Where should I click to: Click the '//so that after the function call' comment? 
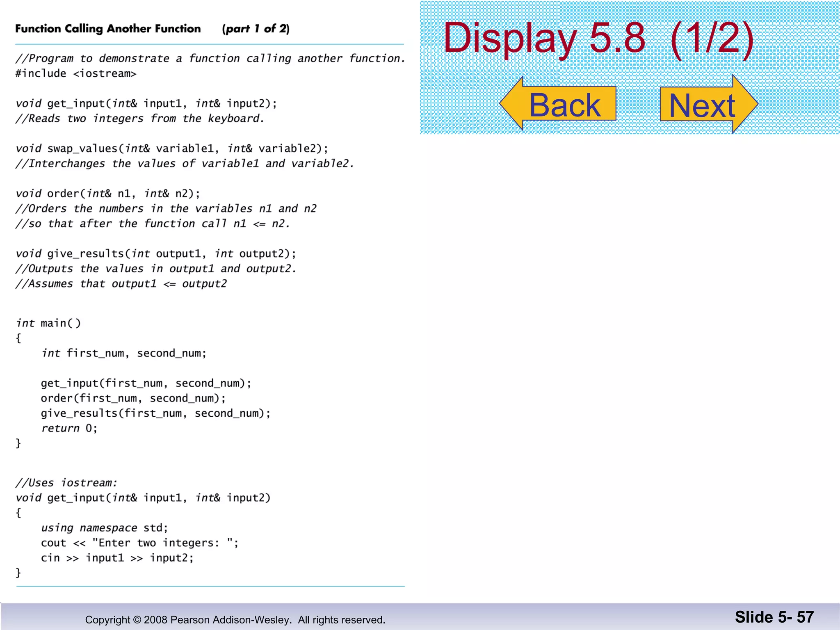(153, 224)
